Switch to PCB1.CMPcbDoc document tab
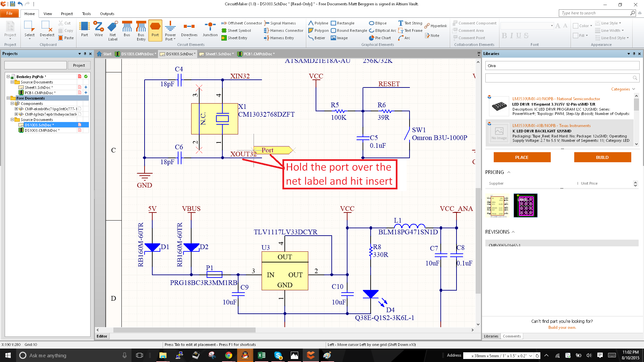The image size is (644, 362). 256,54
